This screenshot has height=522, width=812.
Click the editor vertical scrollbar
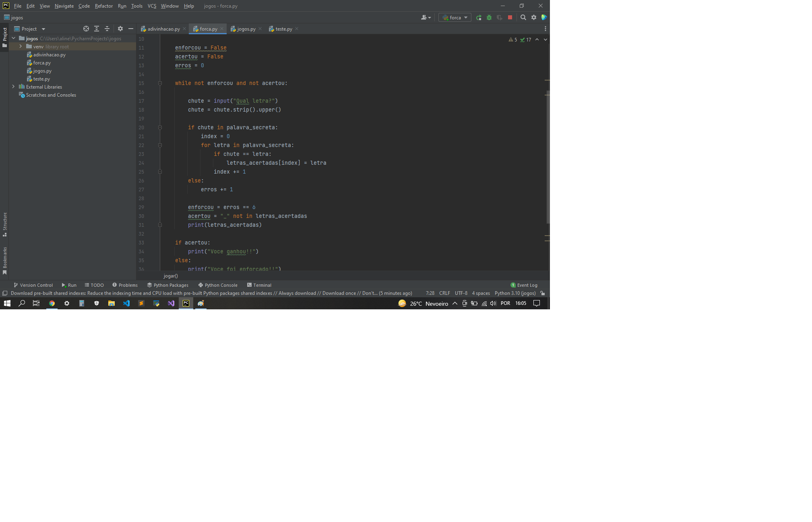tap(548, 157)
